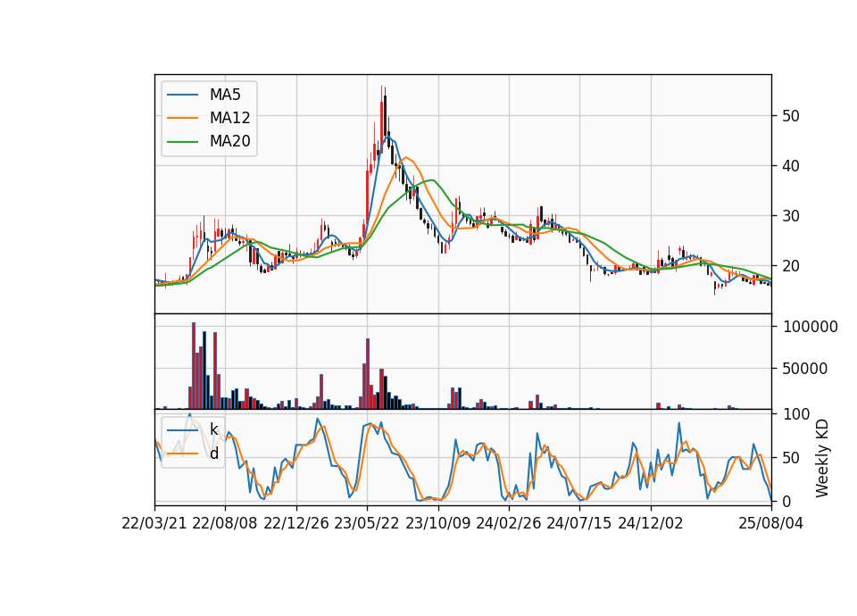Click the price axis value 50

tap(790, 116)
